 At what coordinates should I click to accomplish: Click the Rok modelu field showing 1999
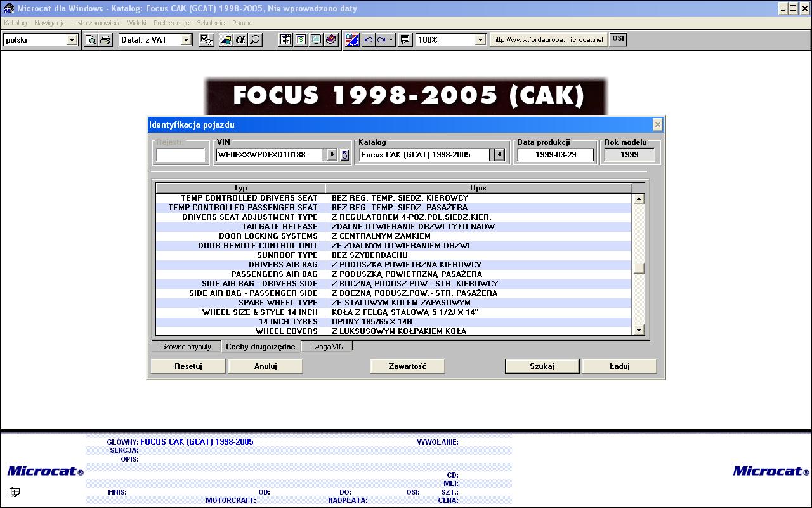629,155
